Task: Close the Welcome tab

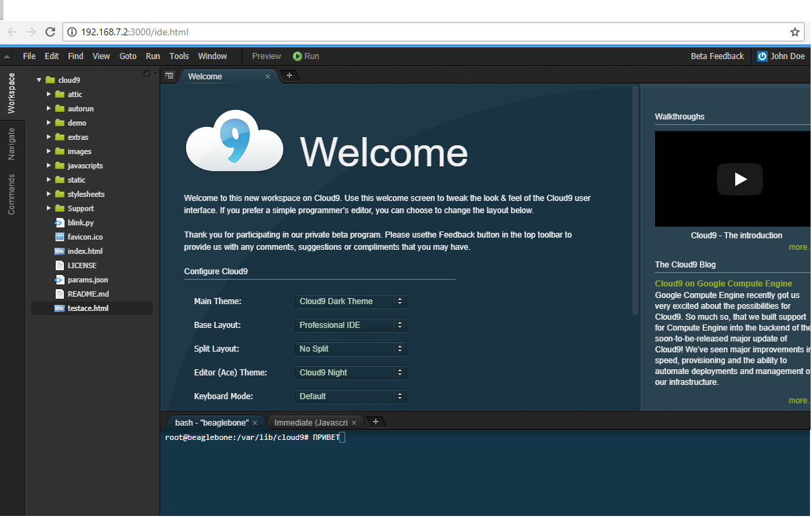Action: [268, 77]
